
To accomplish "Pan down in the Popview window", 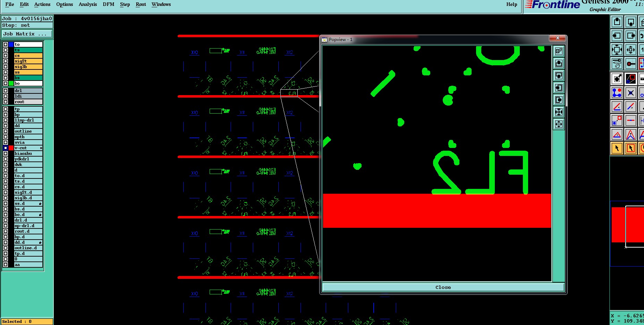I will pos(559,76).
